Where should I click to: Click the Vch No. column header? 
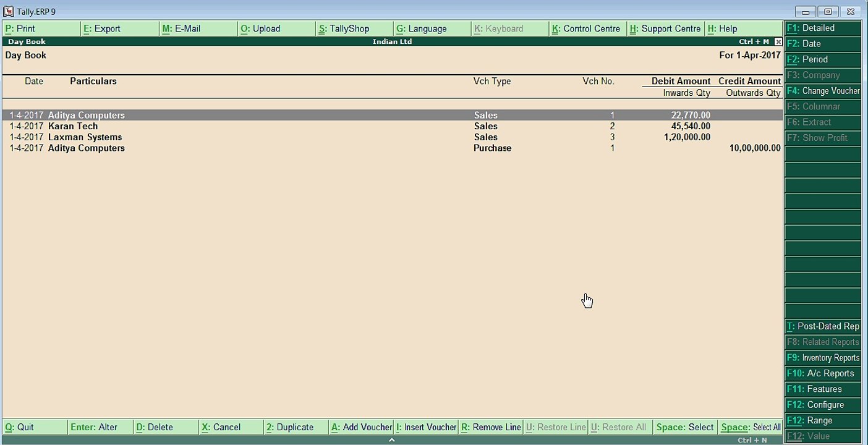(x=598, y=81)
